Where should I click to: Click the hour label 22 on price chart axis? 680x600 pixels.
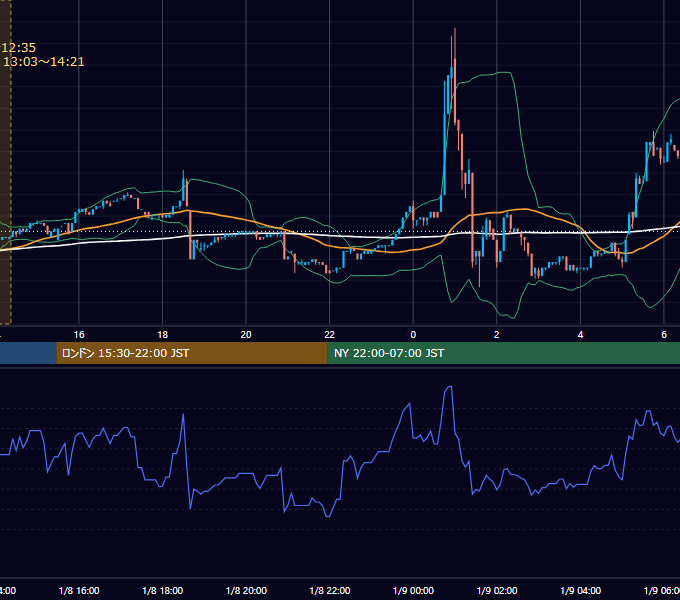(330, 335)
